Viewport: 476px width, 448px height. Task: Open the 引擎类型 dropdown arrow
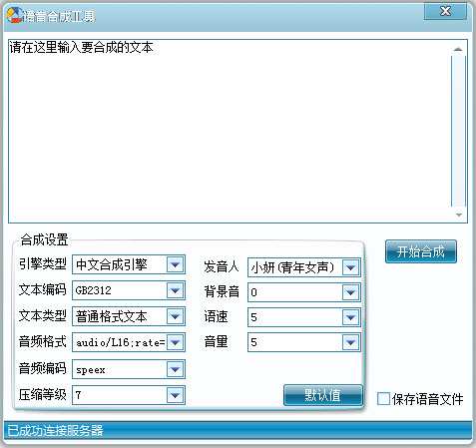click(176, 264)
